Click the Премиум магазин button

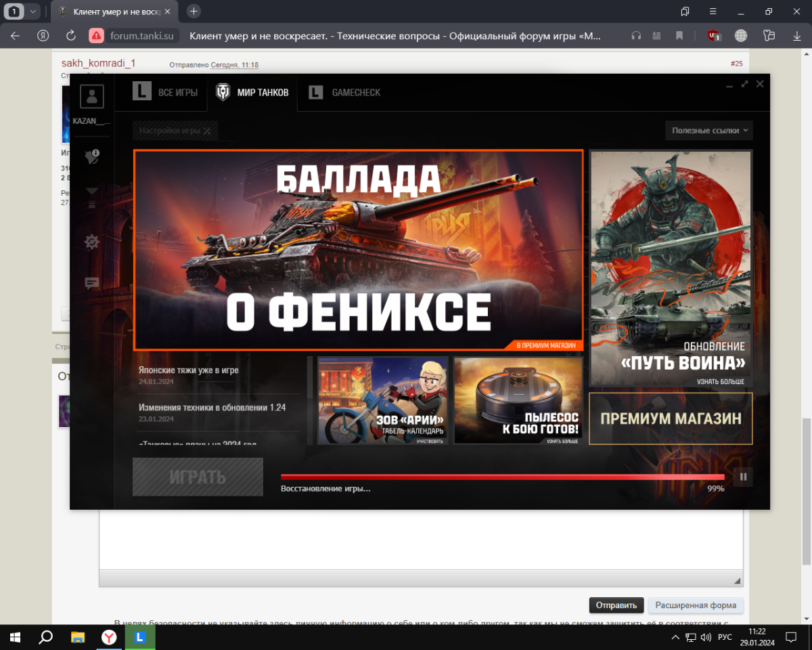coord(671,418)
